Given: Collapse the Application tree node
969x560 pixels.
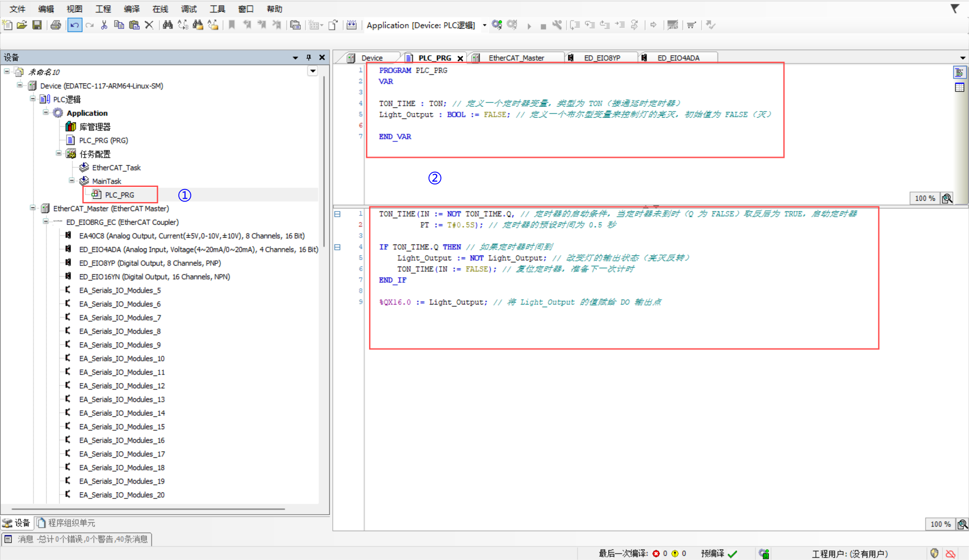Looking at the screenshot, I should click(45, 113).
